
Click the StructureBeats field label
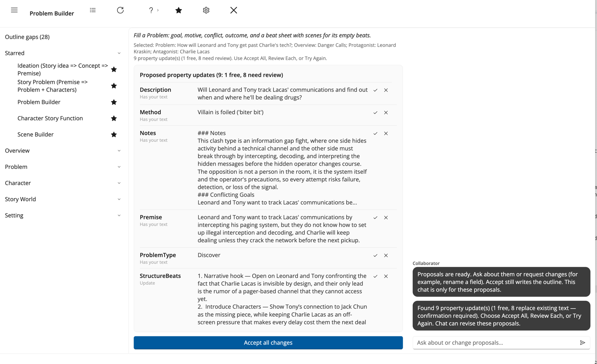[x=160, y=276]
